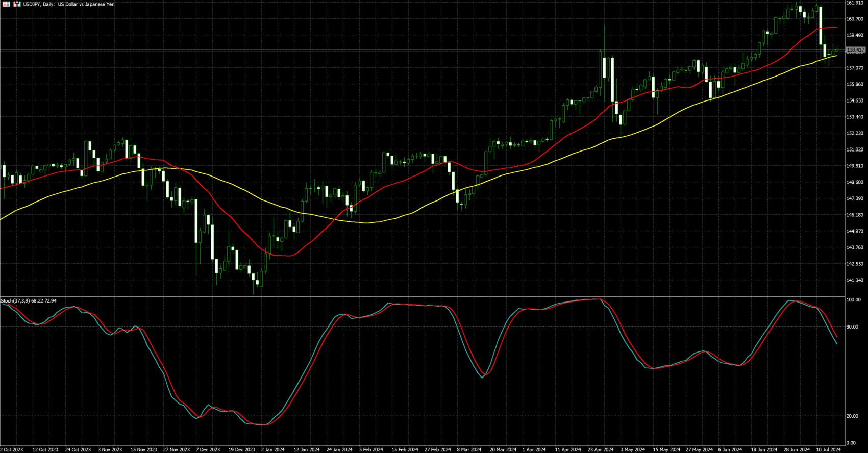Click the 100.00 stochastic scale label
The height and width of the screenshot is (453, 868).
tap(853, 300)
